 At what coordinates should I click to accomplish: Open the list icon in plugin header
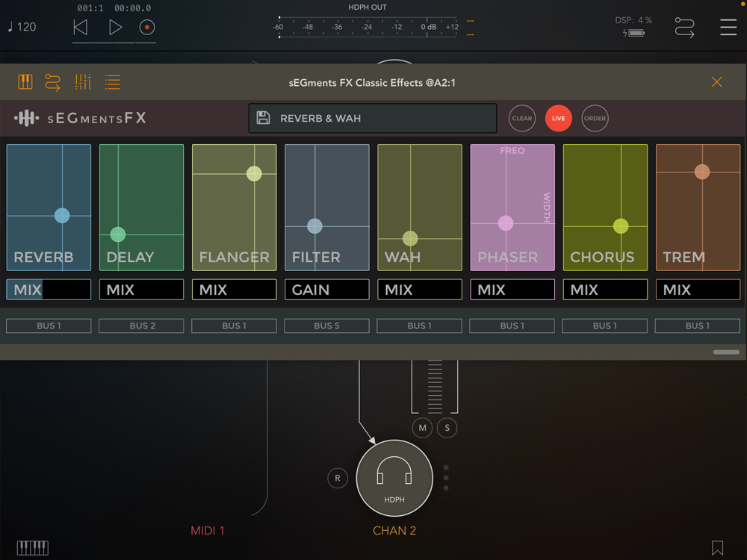[113, 82]
